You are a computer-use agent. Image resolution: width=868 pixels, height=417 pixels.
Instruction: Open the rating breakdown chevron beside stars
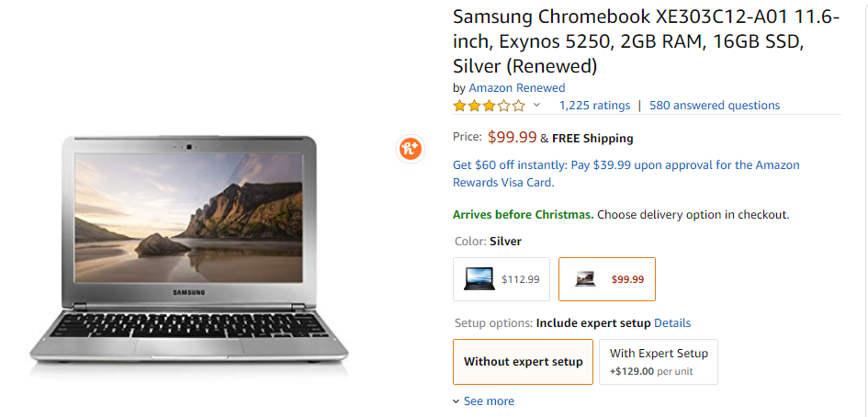point(537,106)
